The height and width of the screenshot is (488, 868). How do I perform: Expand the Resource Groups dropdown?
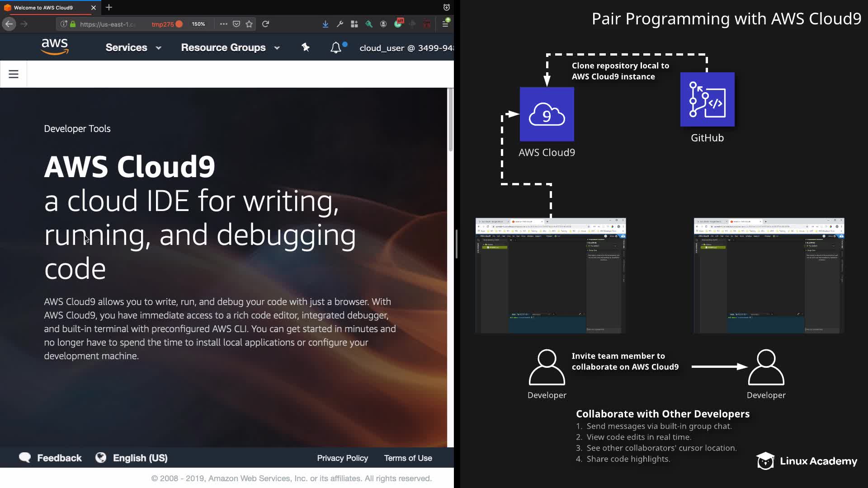pyautogui.click(x=230, y=47)
